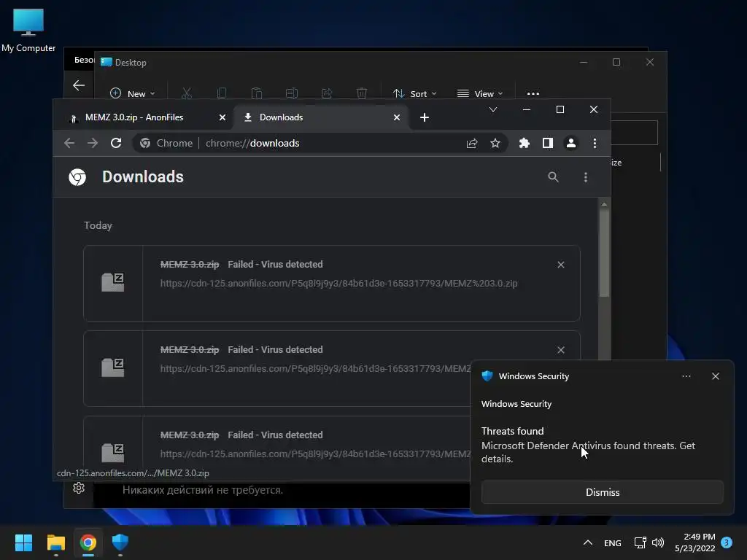747x560 pixels.
Task: Click the Delete trash icon in Explorer
Action: pyautogui.click(x=362, y=93)
